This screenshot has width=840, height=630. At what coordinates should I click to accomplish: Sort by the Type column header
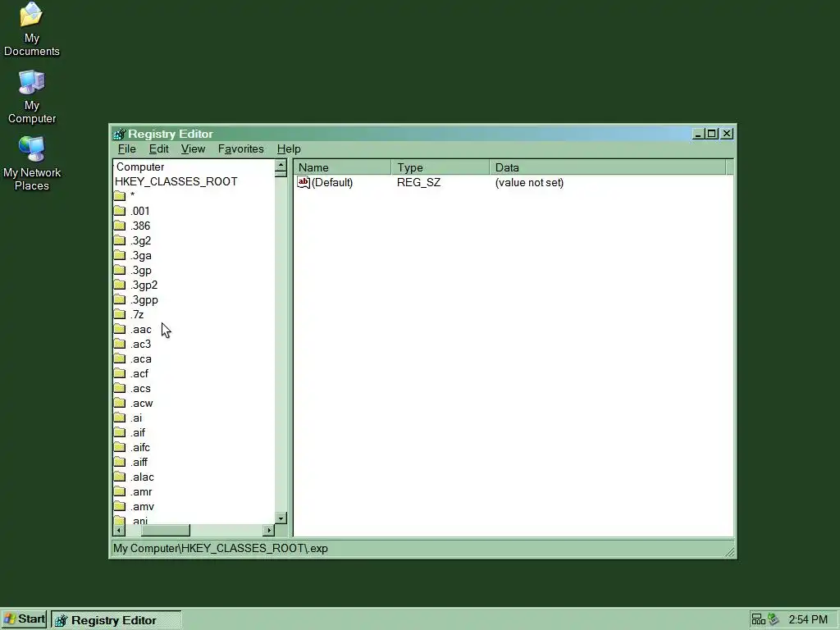441,167
